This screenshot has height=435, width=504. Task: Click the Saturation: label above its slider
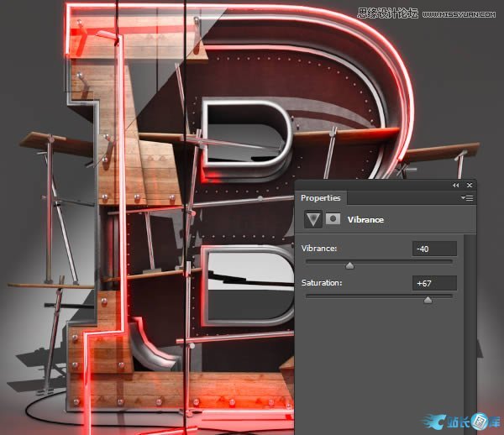tap(322, 284)
